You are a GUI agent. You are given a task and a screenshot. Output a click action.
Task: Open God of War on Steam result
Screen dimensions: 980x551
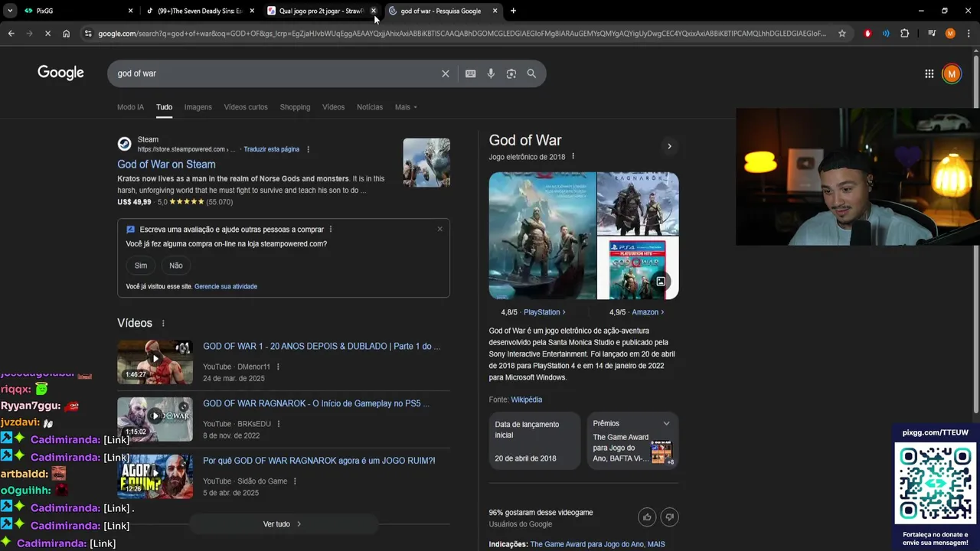(166, 165)
